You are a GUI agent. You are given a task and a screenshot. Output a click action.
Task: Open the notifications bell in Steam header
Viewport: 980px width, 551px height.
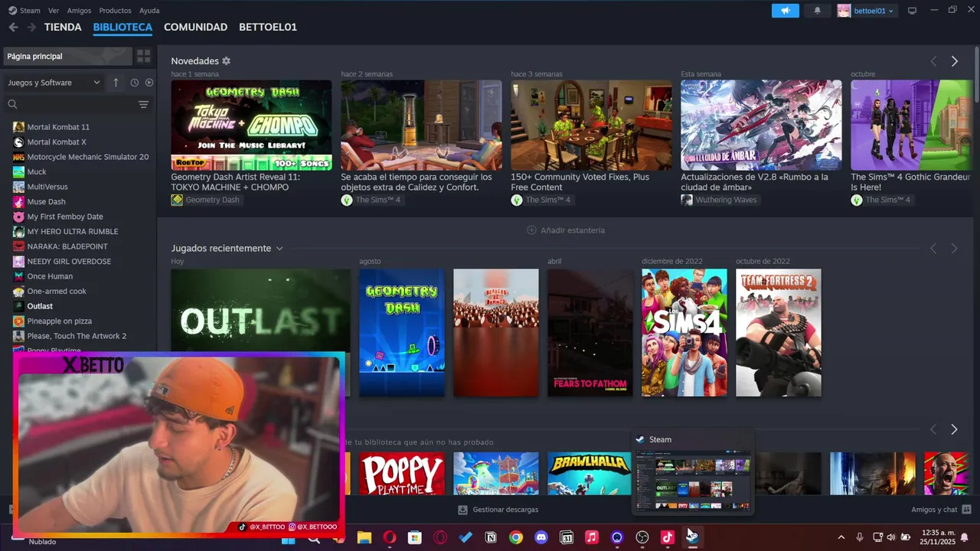(x=817, y=11)
